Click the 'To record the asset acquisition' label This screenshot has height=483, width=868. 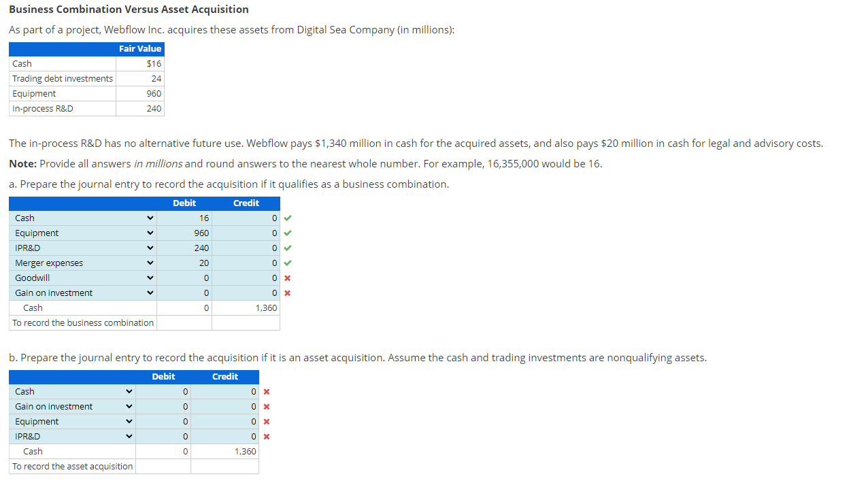coord(73,467)
